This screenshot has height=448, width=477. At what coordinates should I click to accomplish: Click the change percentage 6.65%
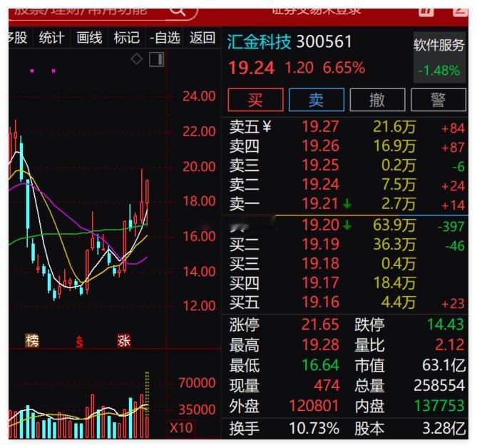tap(344, 68)
